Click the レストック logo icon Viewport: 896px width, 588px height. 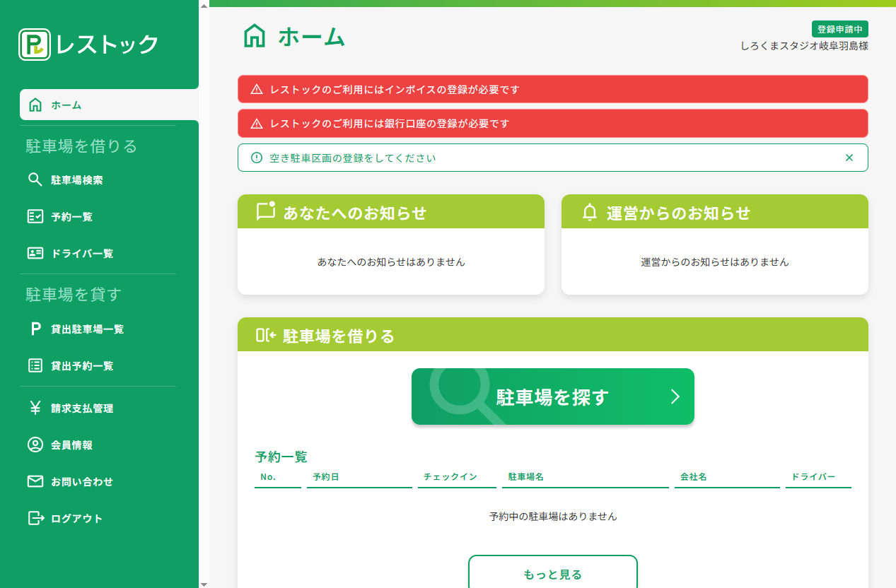[x=35, y=45]
